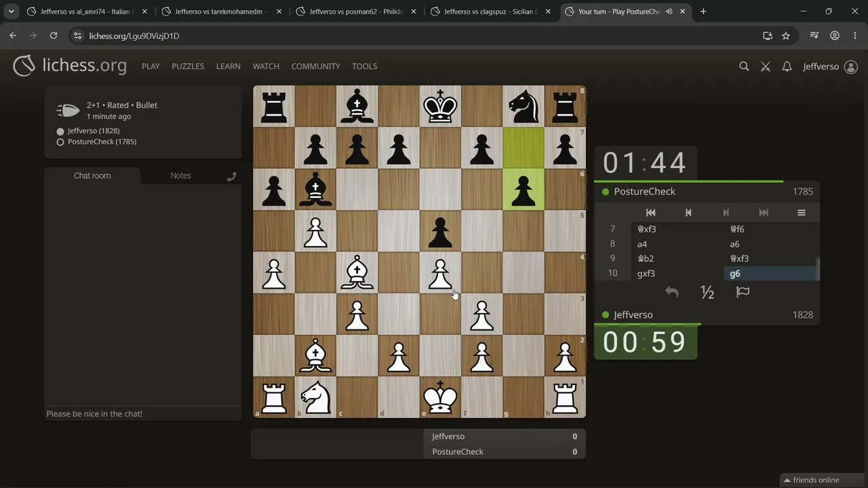868x488 pixels.
Task: Select the white pawn on e4
Action: click(440, 272)
